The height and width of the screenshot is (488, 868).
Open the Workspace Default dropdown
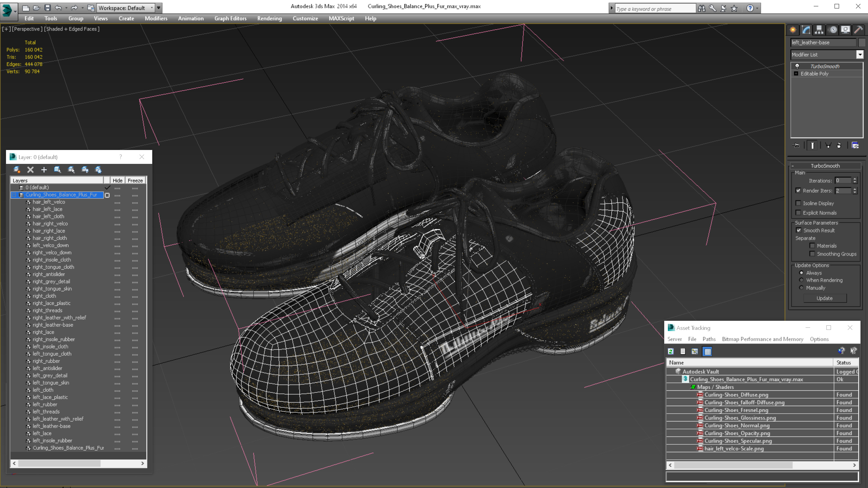coord(152,8)
